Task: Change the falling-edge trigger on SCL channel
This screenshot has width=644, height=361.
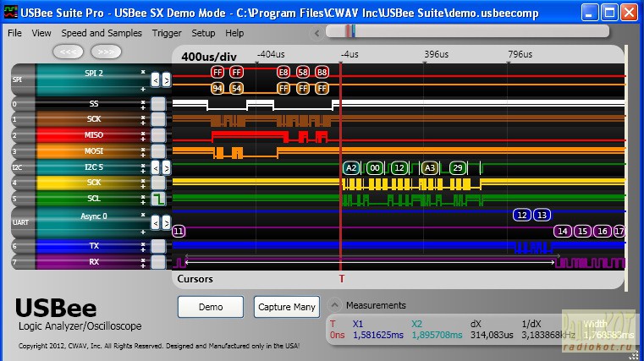Action: coord(158,199)
